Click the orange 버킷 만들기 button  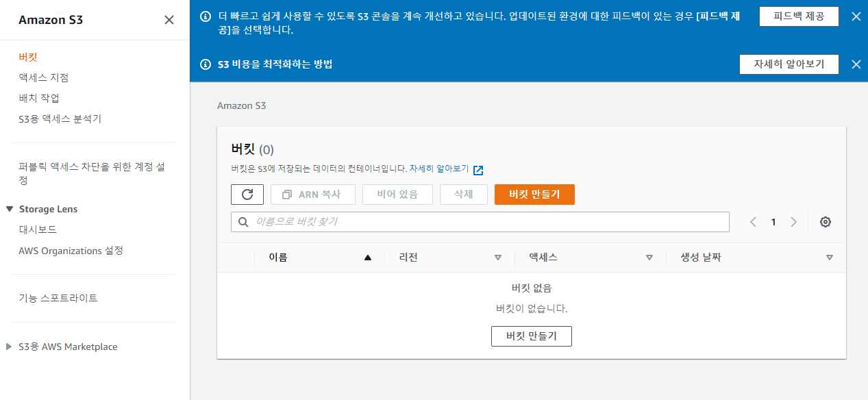tap(534, 195)
